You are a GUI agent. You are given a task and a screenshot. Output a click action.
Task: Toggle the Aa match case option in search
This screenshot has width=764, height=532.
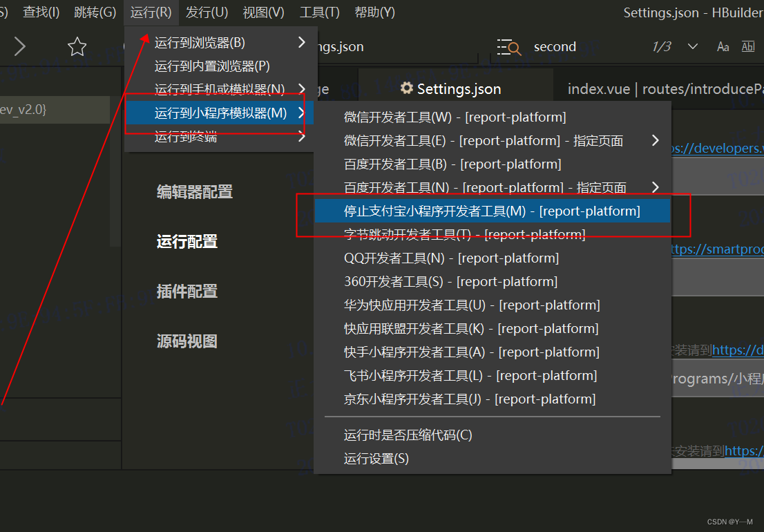[x=723, y=46]
